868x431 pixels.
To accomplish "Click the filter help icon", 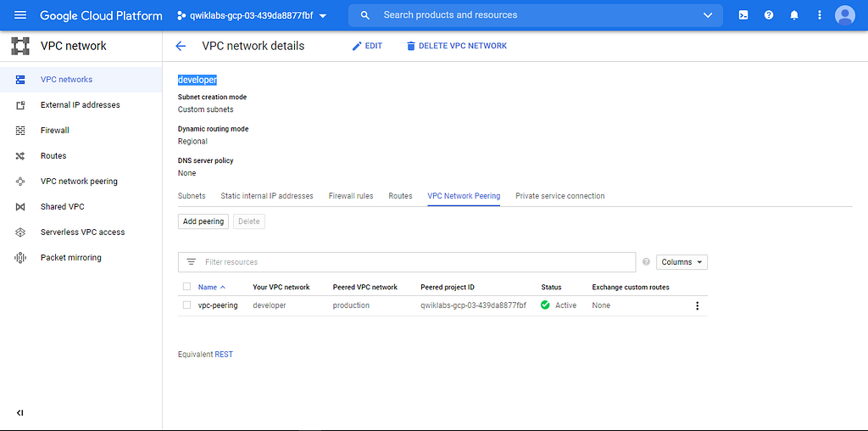I will (645, 262).
